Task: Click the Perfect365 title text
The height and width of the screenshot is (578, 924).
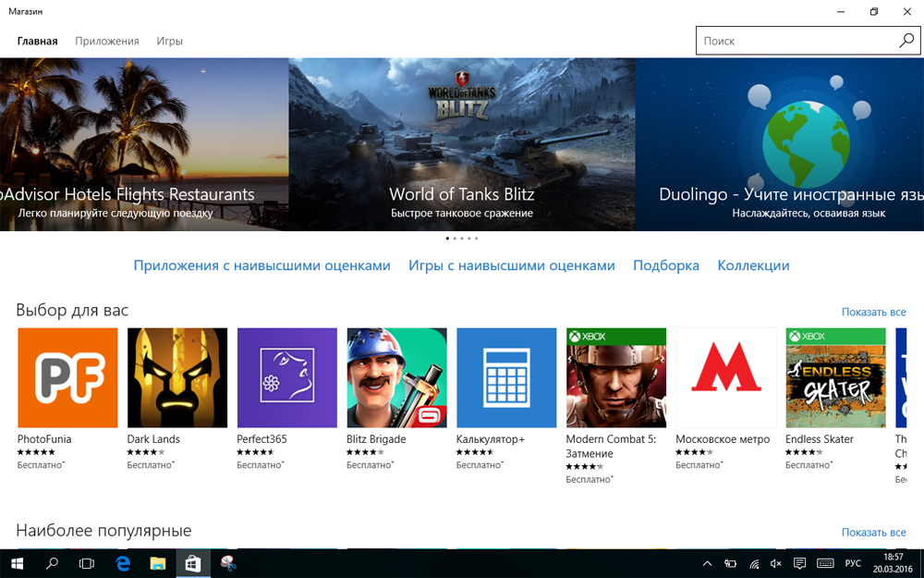Action: coord(261,438)
